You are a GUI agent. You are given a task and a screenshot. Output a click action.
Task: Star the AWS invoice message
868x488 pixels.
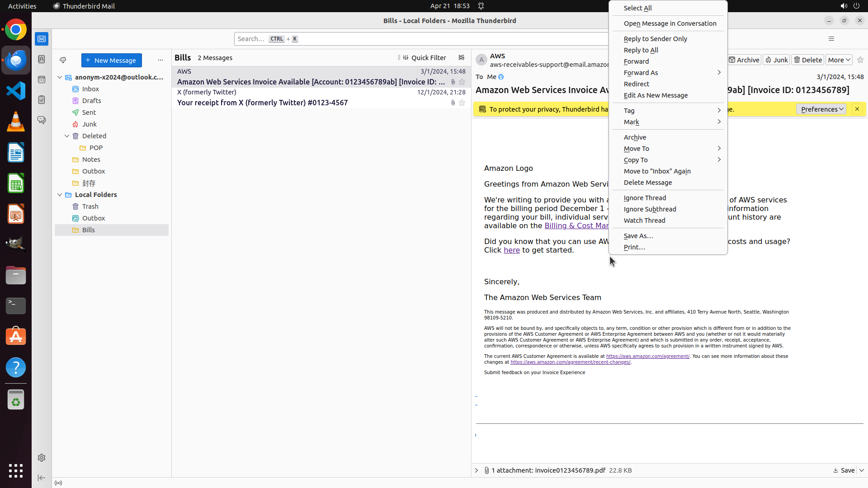coord(462,82)
